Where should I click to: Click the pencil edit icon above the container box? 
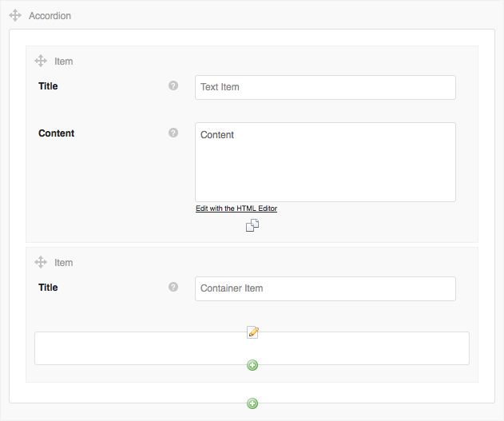[x=252, y=332]
